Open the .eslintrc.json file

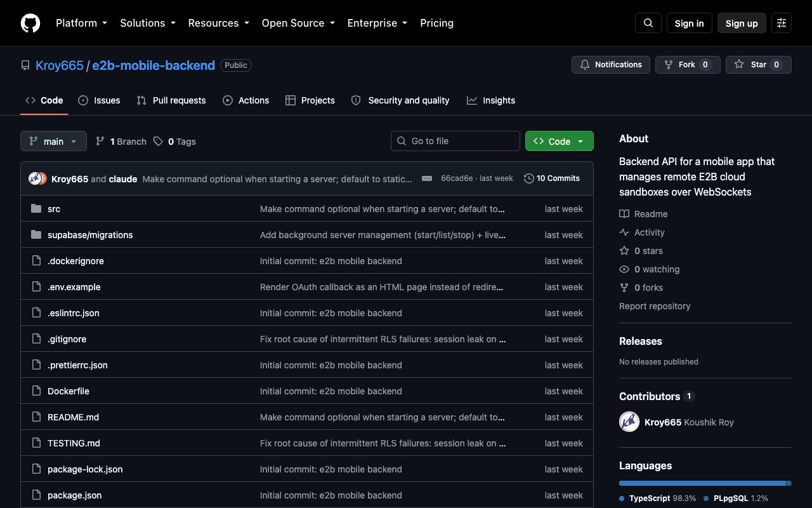click(x=74, y=313)
